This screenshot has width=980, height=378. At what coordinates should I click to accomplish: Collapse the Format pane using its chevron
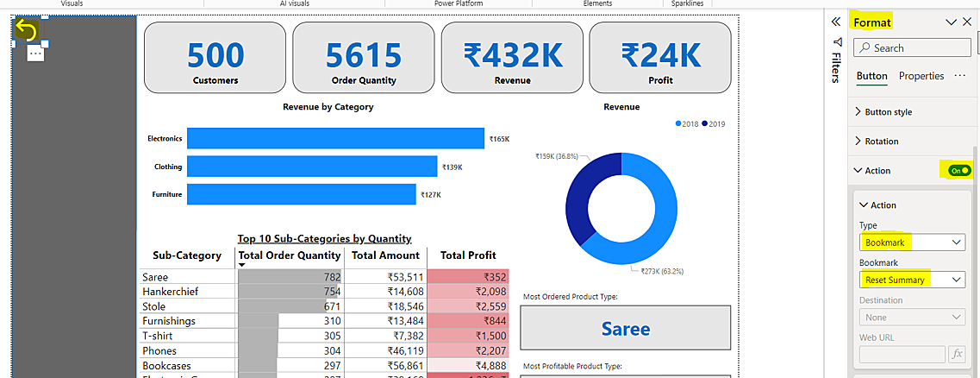[x=951, y=22]
